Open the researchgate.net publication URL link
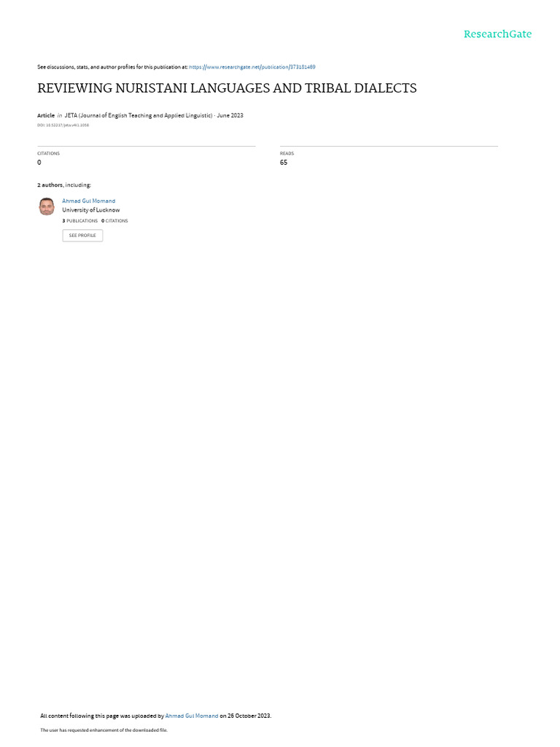Image resolution: width=560 pixels, height=747 pixels. pyautogui.click(x=252, y=67)
